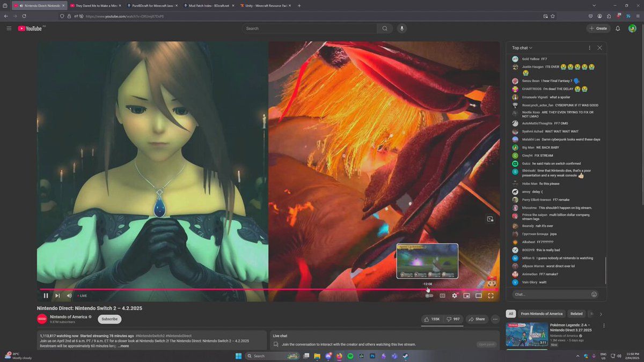Expand the Top chat dropdown
This screenshot has width=644, height=362.
522,48
